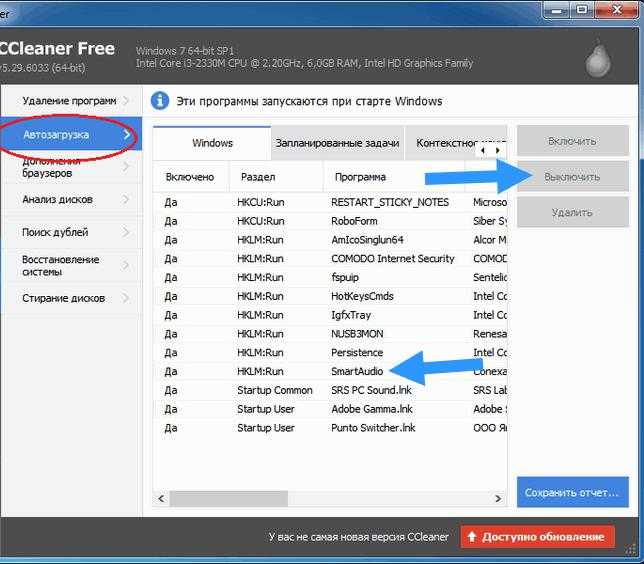Select the RoboForm startup entry

click(330, 221)
